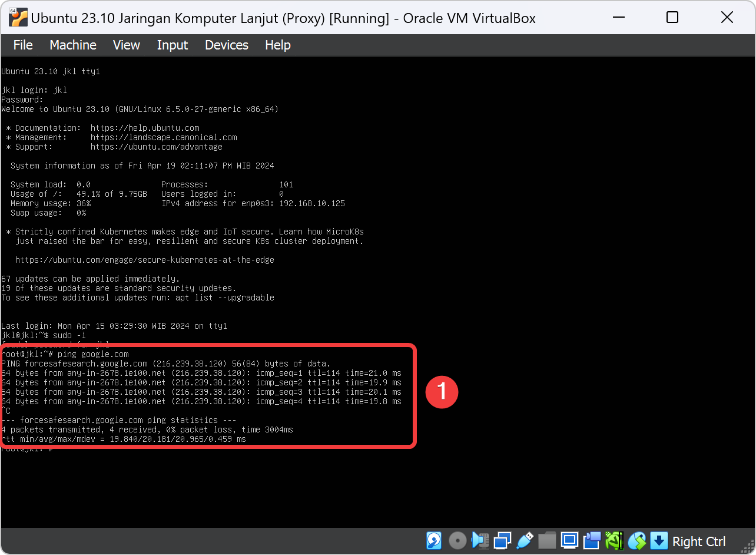Image resolution: width=756 pixels, height=555 pixels.
Task: Open the Devices menu
Action: click(227, 45)
